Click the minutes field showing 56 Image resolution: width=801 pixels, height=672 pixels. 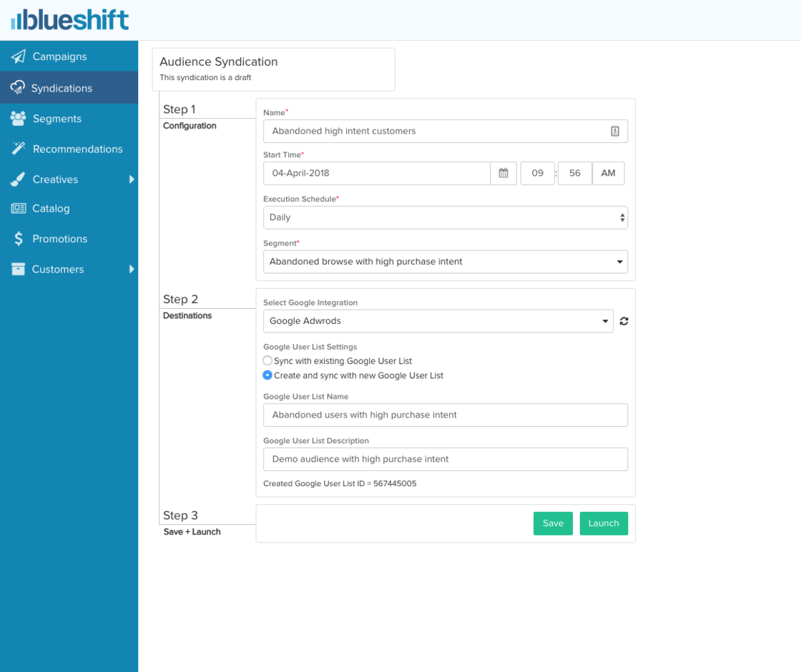[x=575, y=173]
